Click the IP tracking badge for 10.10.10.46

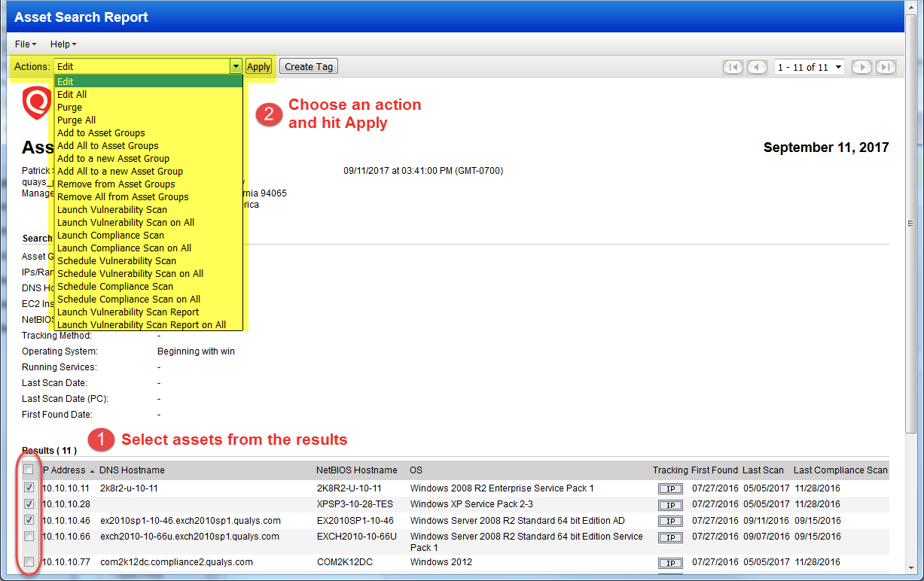[669, 520]
